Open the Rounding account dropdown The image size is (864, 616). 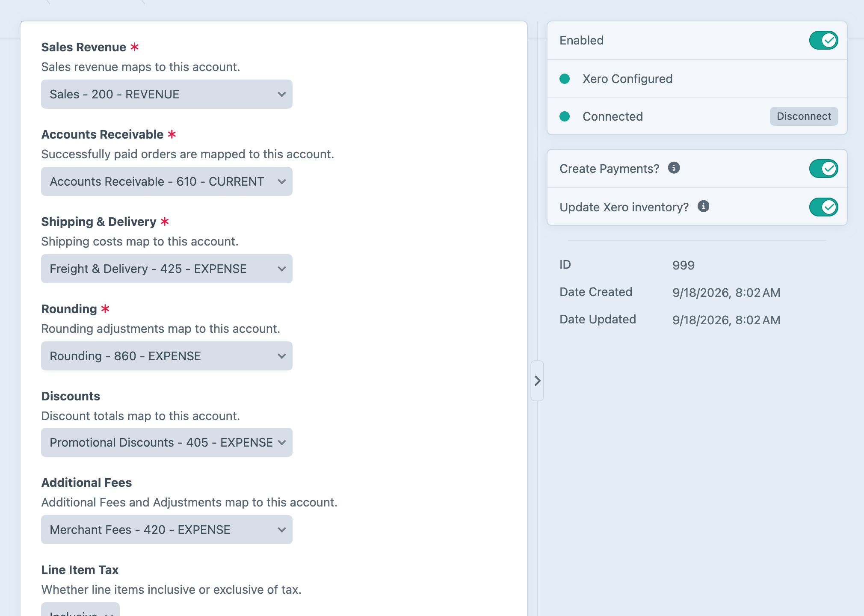[167, 356]
